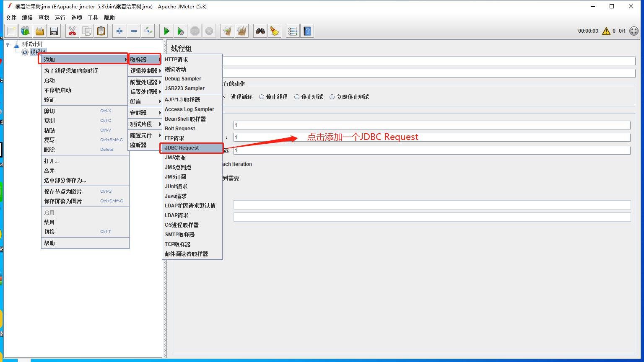This screenshot has width=644, height=362.
Task: Select the 停止测试 radio button
Action: coord(309,97)
